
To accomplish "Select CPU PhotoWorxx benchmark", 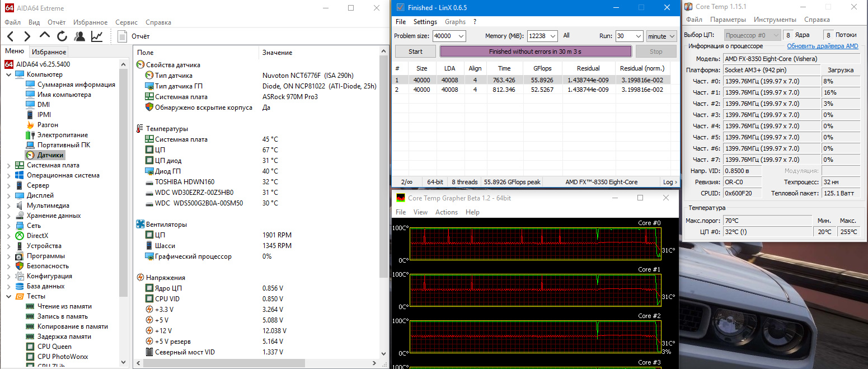I will click(63, 357).
